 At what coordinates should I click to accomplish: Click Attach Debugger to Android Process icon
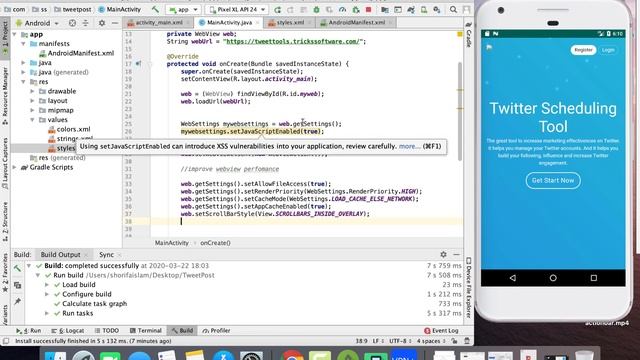point(356,9)
